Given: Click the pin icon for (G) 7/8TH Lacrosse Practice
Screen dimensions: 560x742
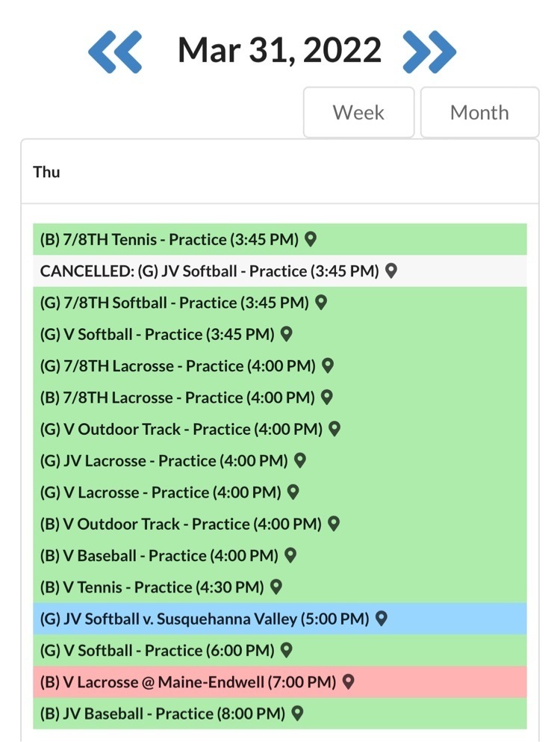Looking at the screenshot, I should (327, 365).
